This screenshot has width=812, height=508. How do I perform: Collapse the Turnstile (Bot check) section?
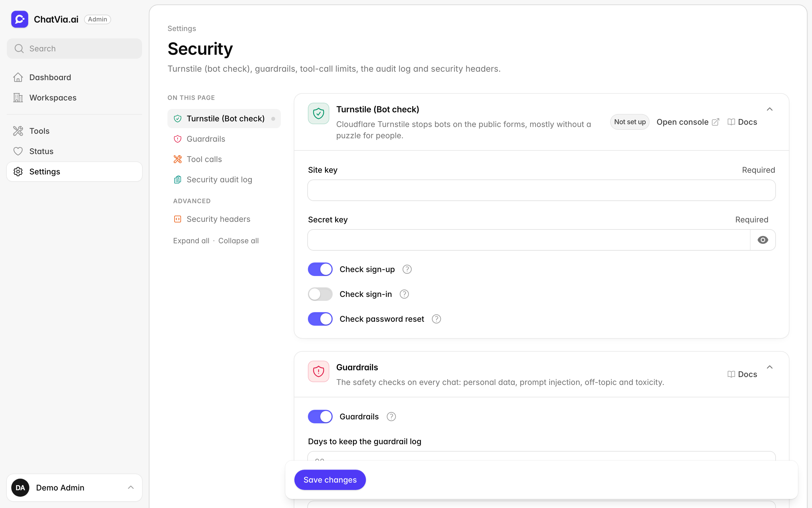pyautogui.click(x=770, y=109)
